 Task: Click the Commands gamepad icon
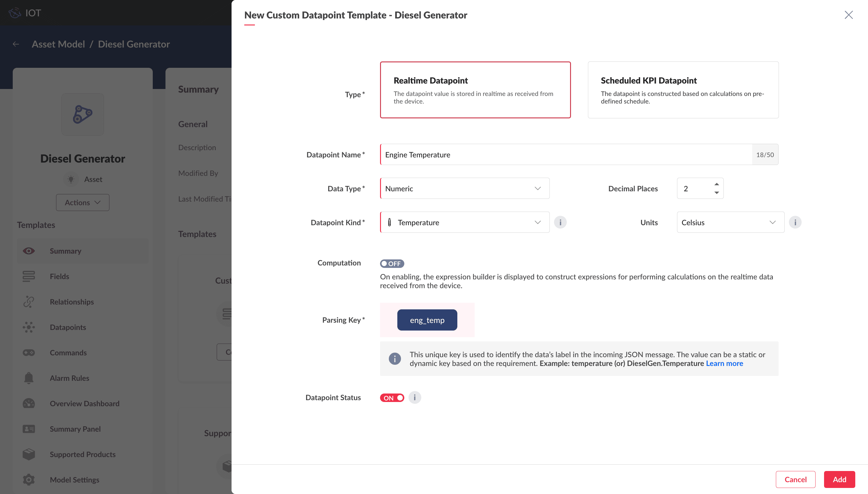(x=29, y=353)
